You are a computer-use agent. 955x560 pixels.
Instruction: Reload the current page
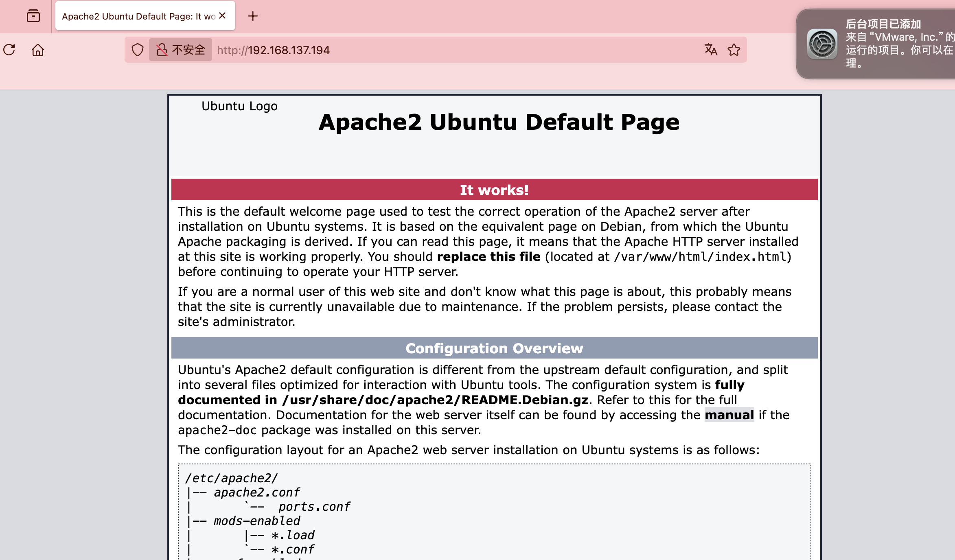[9, 50]
